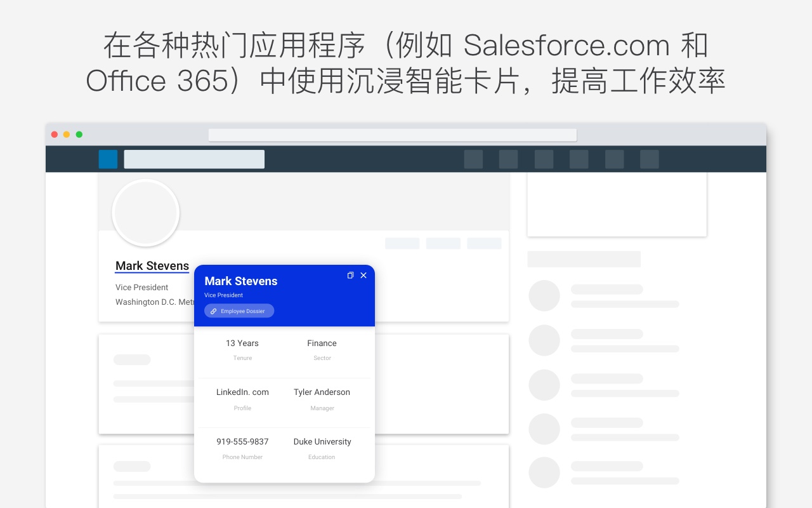Viewport: 812px width, 508px height.
Task: Click inside the browser address bar
Action: [x=393, y=135]
